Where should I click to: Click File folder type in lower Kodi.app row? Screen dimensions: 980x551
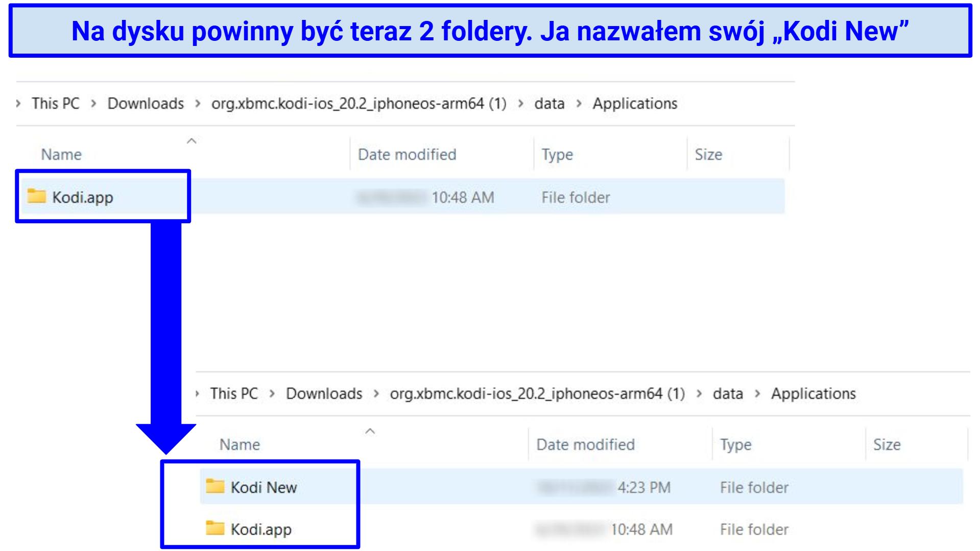point(754,530)
